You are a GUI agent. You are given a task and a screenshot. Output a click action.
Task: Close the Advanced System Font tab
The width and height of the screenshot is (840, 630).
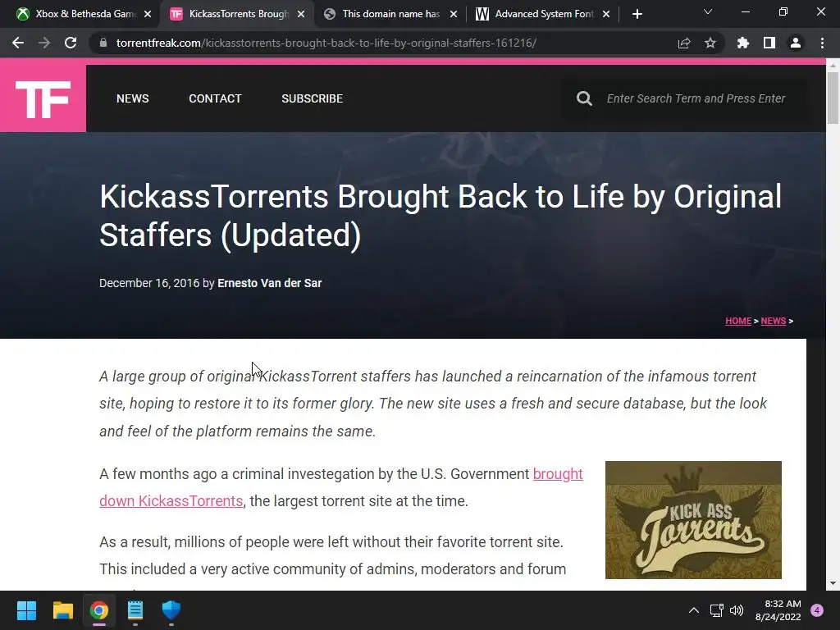(x=606, y=14)
